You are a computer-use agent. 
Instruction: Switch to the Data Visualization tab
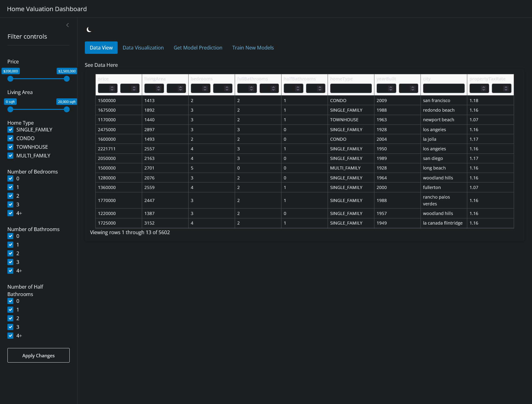tap(143, 47)
